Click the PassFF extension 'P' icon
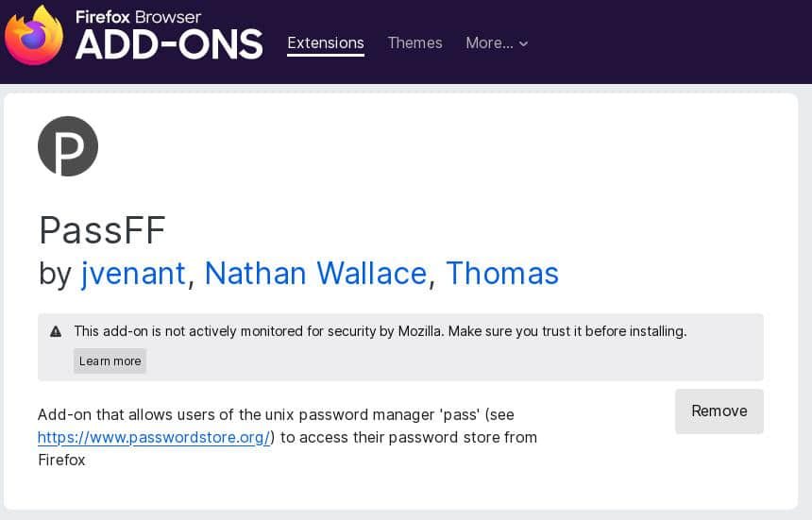The image size is (812, 520). point(68,146)
